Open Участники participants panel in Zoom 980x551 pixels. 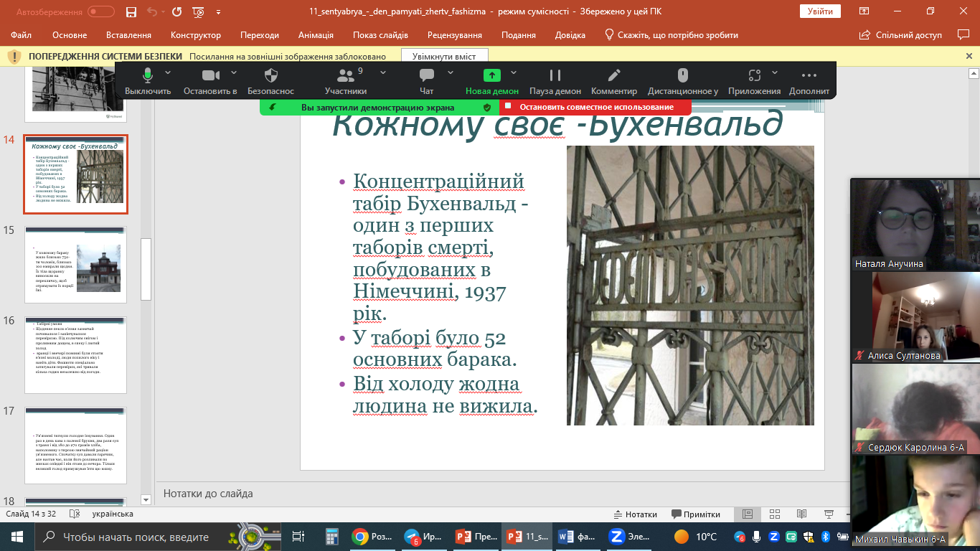coord(346,81)
